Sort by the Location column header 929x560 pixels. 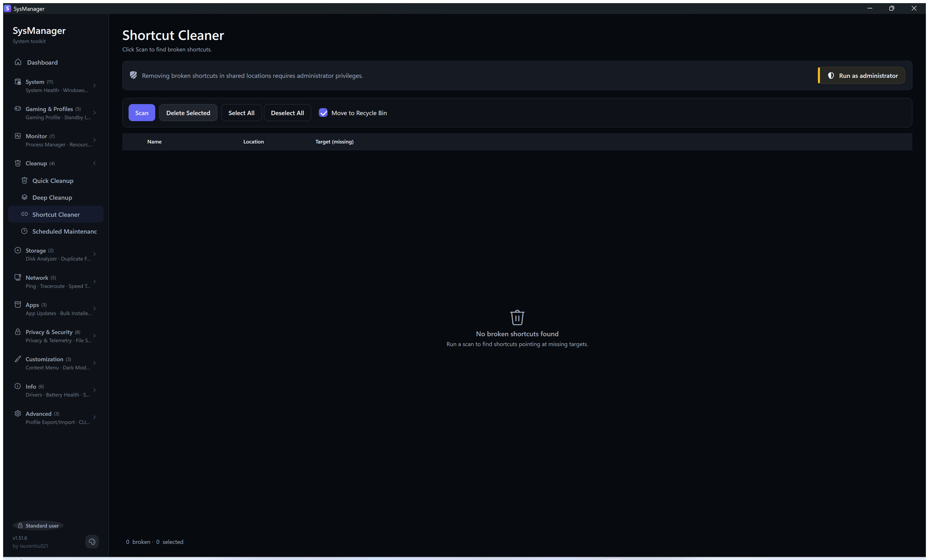coord(253,141)
